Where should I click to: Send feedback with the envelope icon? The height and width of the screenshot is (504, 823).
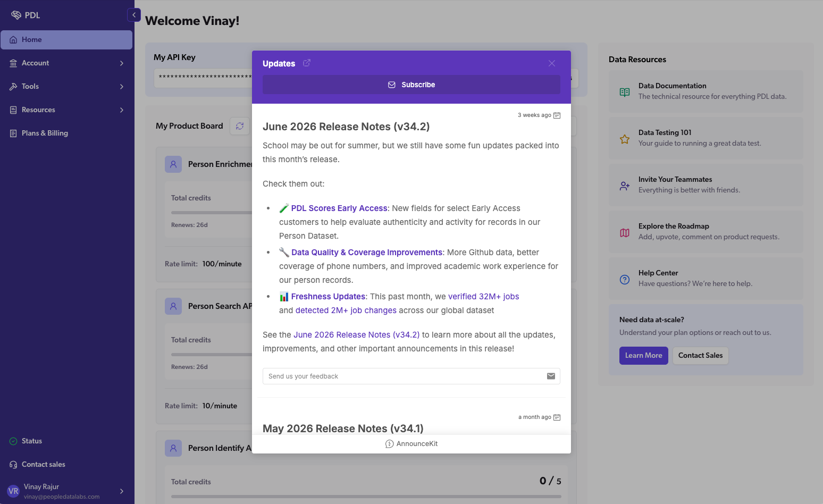pos(551,376)
